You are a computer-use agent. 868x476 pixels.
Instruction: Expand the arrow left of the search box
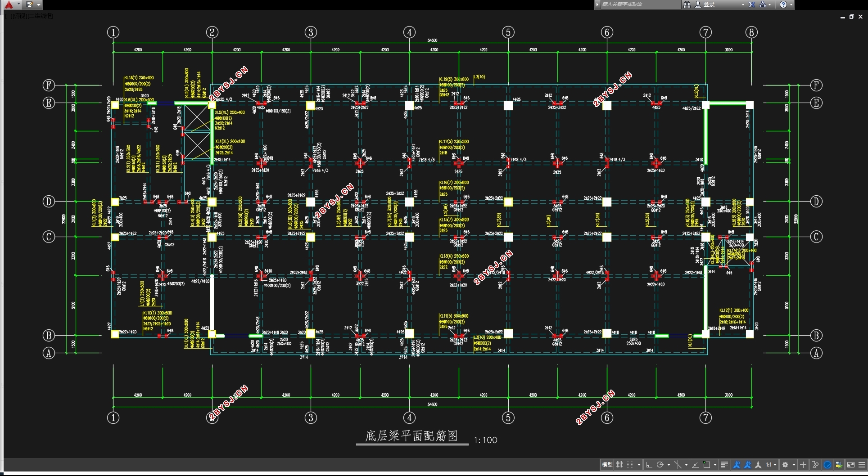tap(597, 4)
